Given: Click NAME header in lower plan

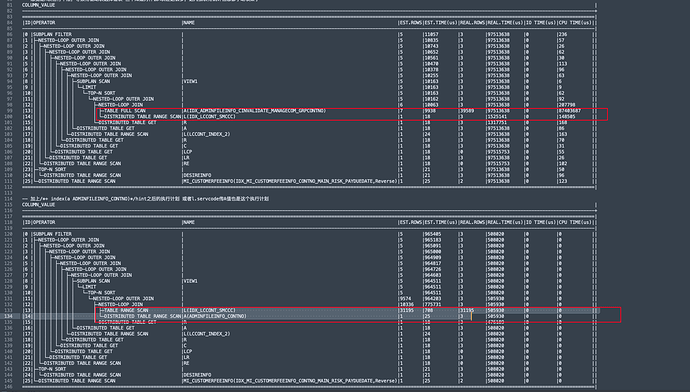Looking at the screenshot, I should coord(189,223).
